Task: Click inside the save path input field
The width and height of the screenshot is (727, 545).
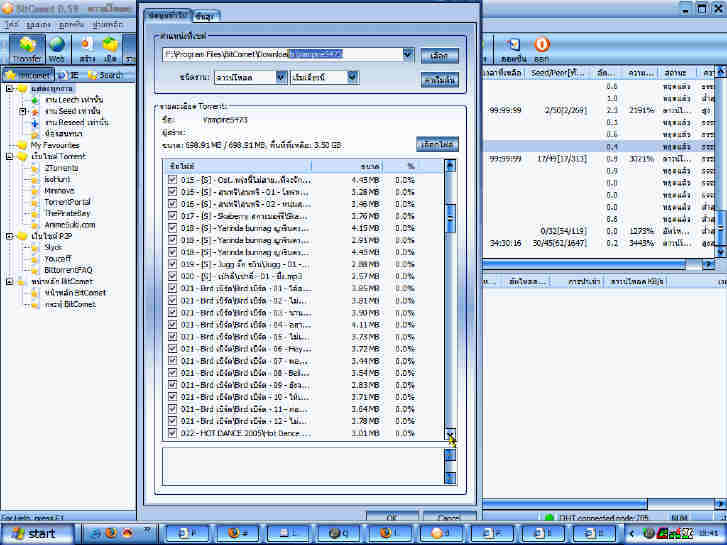Action: [x=282, y=54]
